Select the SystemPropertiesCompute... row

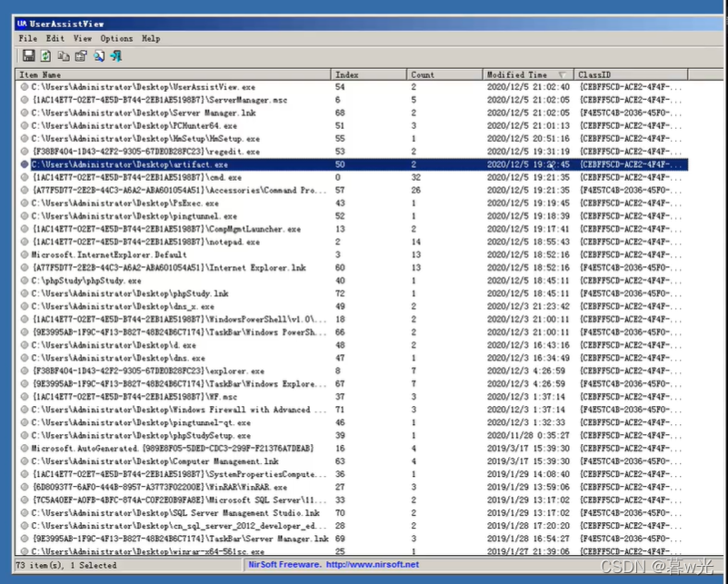click(x=352, y=474)
